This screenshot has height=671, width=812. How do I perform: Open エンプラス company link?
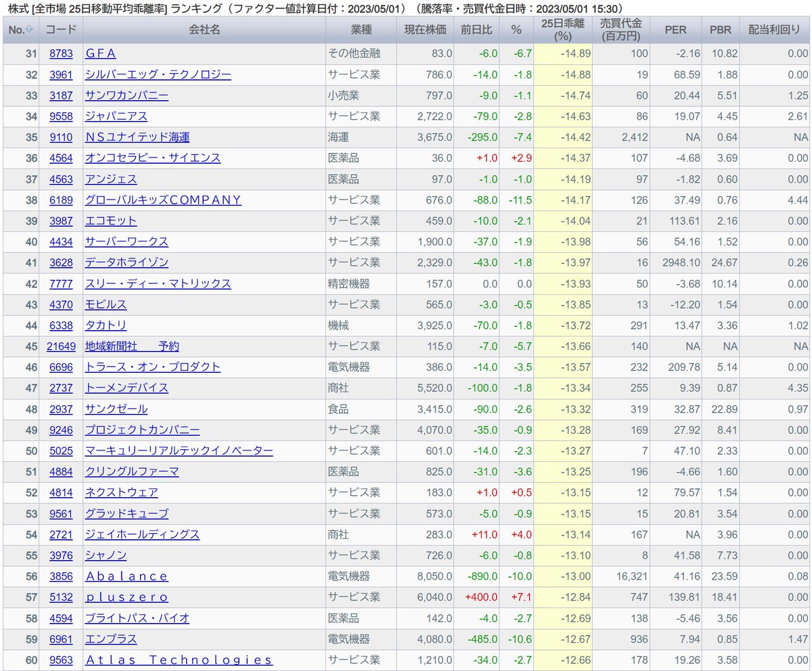click(x=110, y=640)
